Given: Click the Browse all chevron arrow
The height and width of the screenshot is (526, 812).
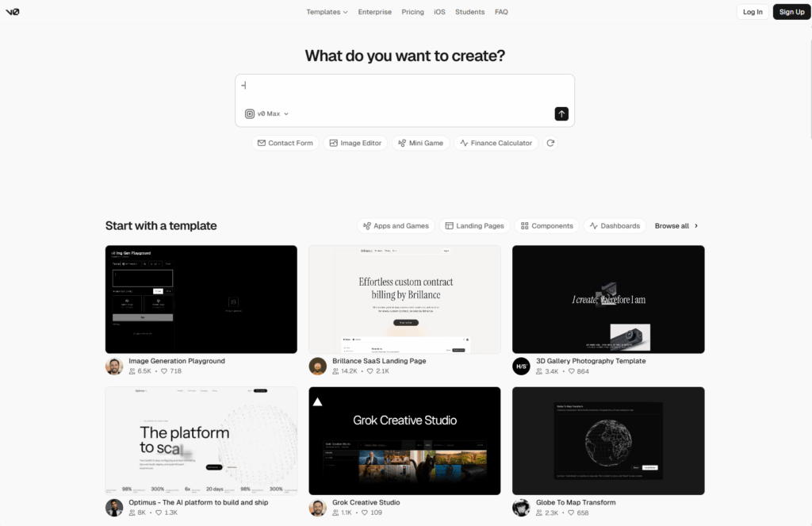Looking at the screenshot, I should click(x=696, y=226).
